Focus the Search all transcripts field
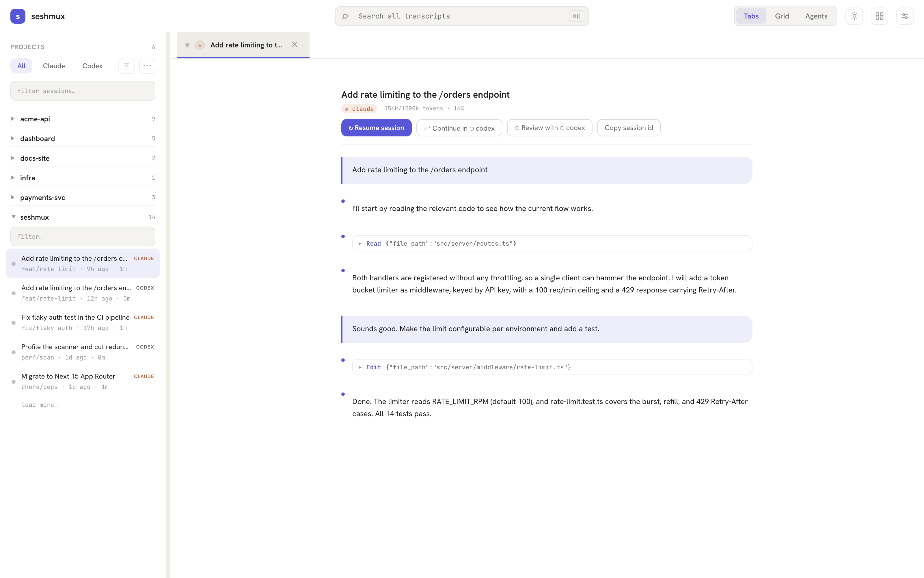Image resolution: width=924 pixels, height=578 pixels. 462,16
